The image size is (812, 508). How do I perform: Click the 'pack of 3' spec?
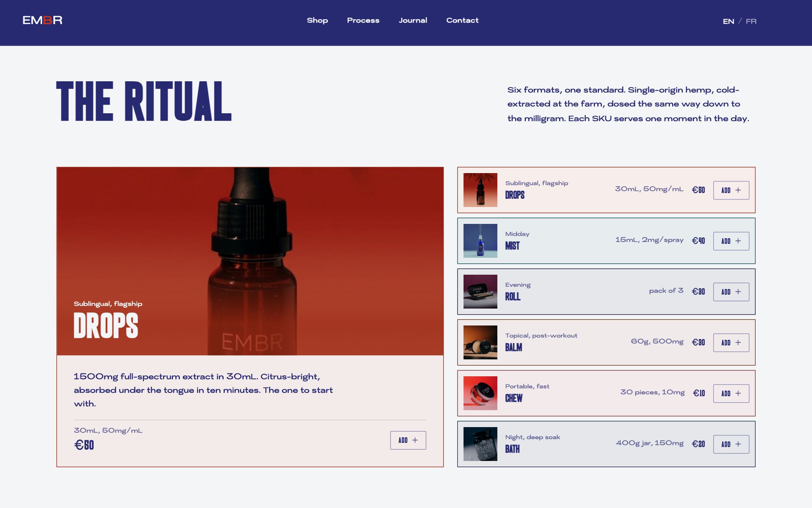coord(666,291)
